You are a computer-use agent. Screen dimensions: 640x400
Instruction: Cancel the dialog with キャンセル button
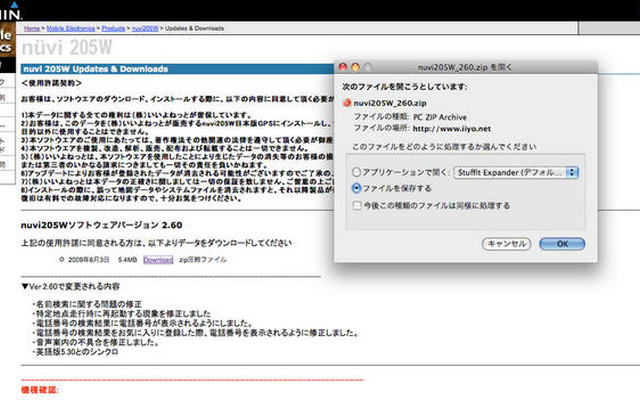[507, 244]
